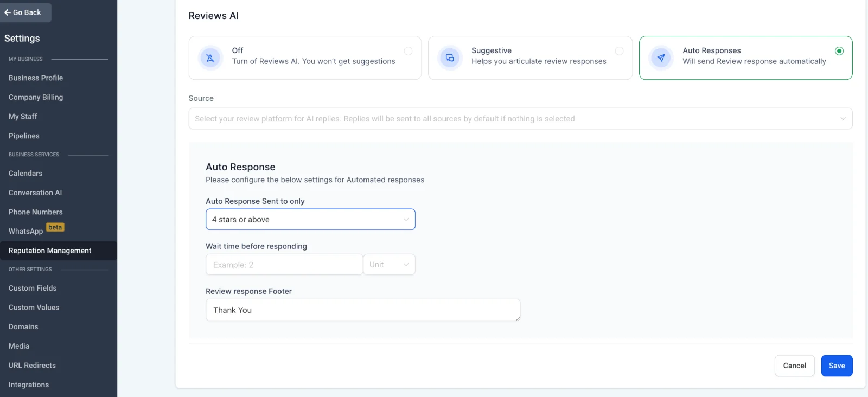Open the '4 stars or above' dropdown
The image size is (868, 397).
tap(310, 220)
